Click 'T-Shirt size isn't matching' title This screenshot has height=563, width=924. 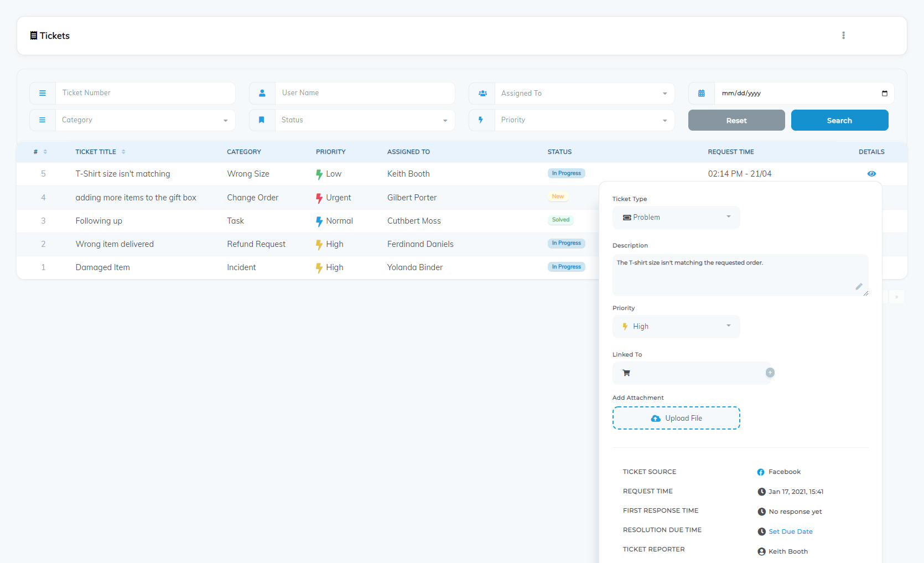tap(123, 174)
